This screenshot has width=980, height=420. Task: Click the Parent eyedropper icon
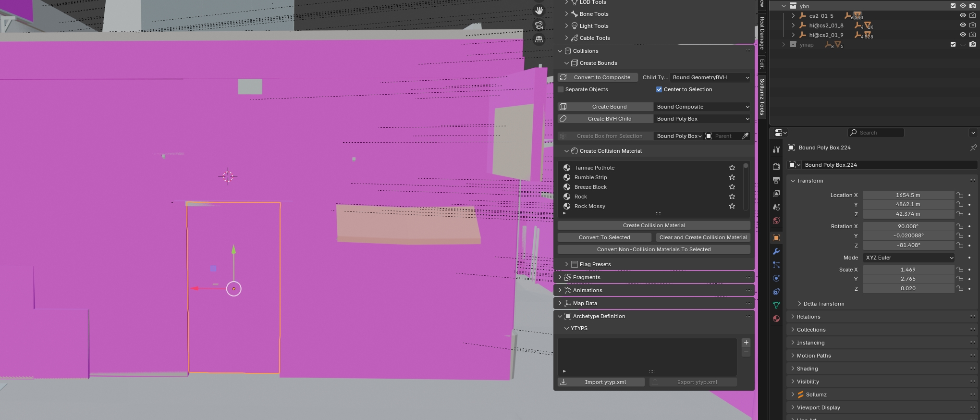point(745,136)
